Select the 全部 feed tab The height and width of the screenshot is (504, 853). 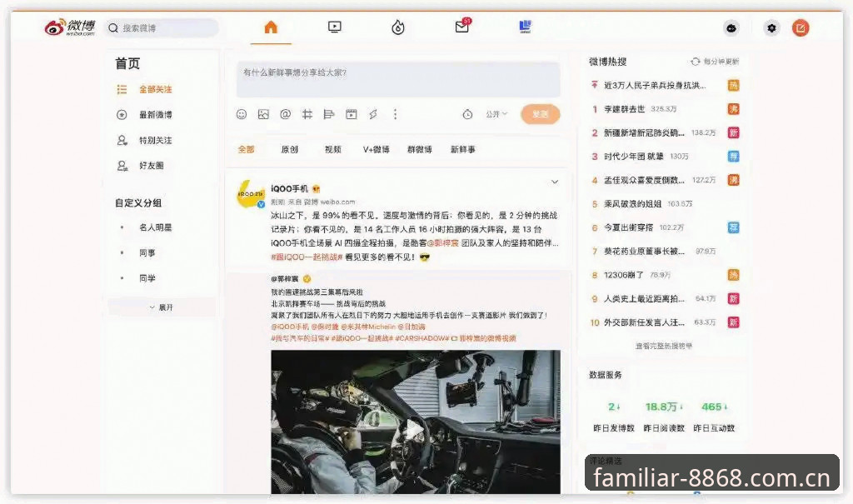(246, 150)
